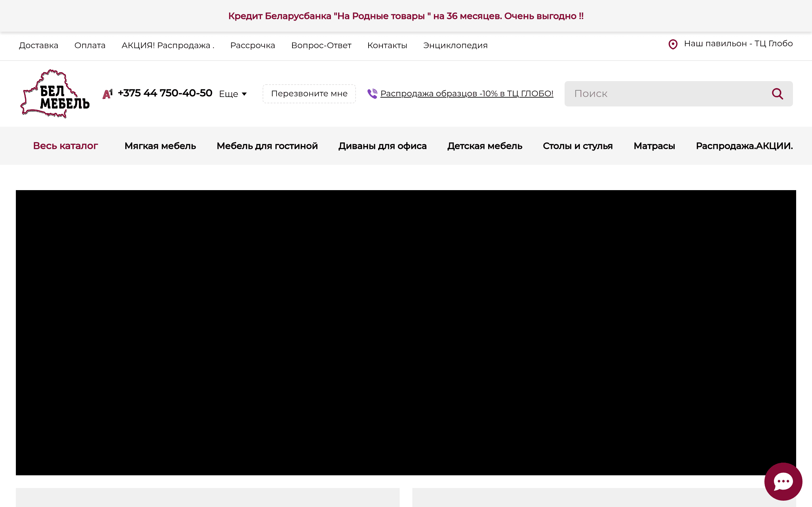
Task: Click the Рассрочка link
Action: pyautogui.click(x=252, y=45)
